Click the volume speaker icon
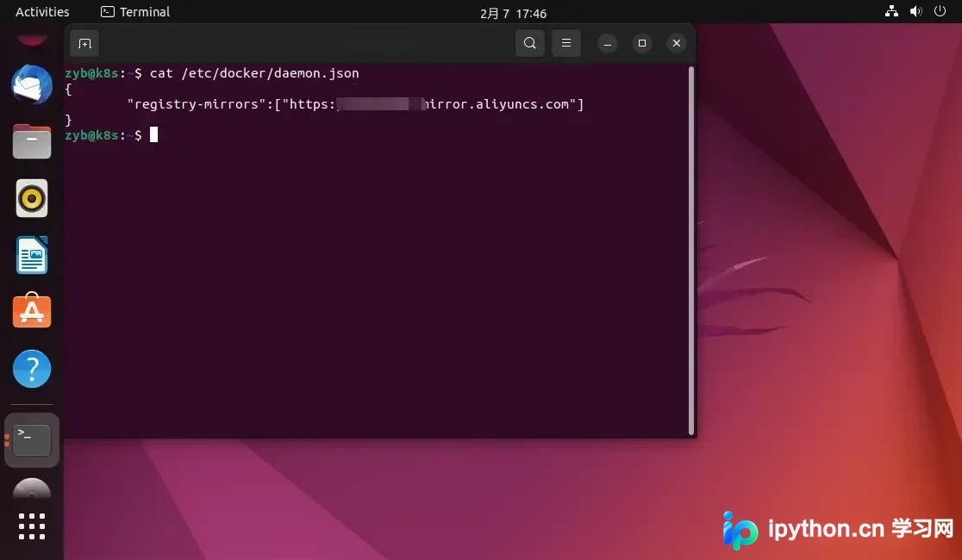The image size is (962, 560). tap(916, 11)
